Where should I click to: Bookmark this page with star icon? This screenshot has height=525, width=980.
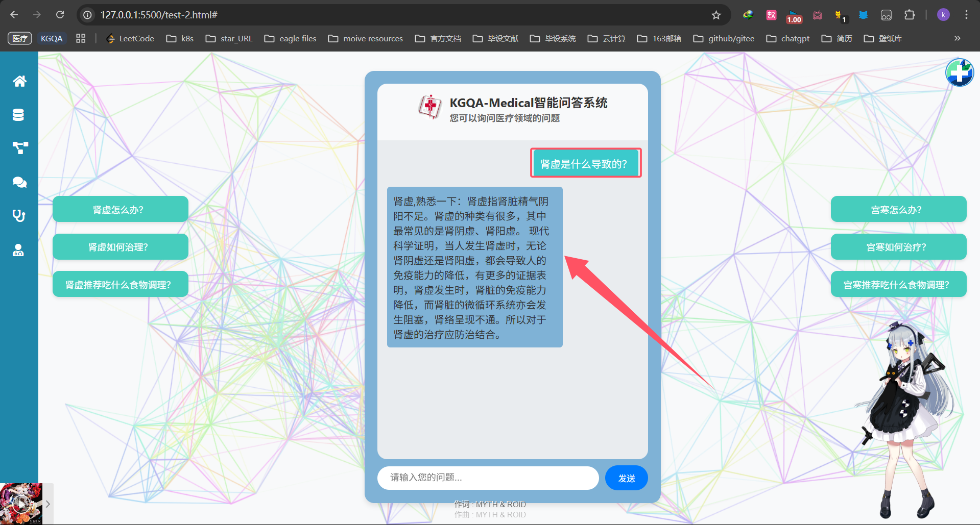point(716,15)
